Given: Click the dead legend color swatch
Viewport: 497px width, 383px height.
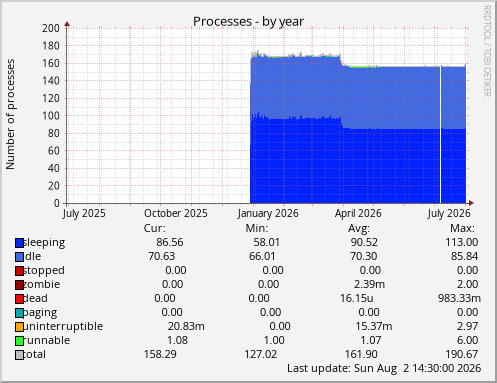Looking at the screenshot, I should (19, 299).
